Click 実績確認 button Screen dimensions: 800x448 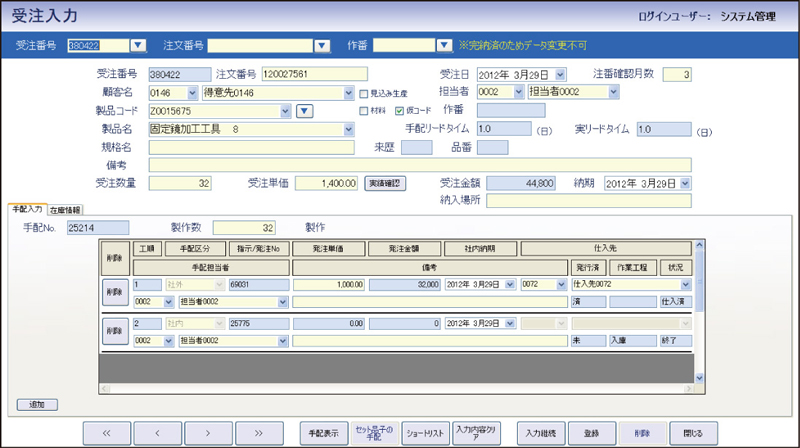click(x=385, y=183)
